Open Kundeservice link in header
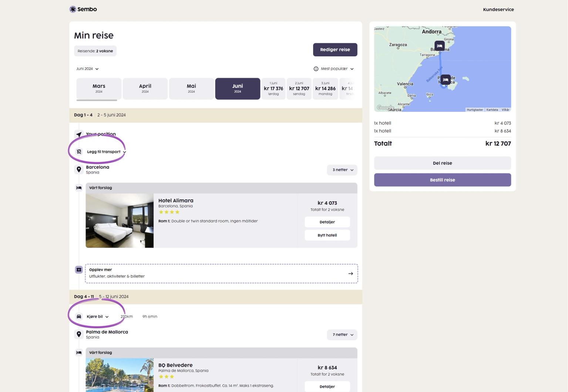Screen dimensions: 568x392 pyautogui.click(x=498, y=10)
